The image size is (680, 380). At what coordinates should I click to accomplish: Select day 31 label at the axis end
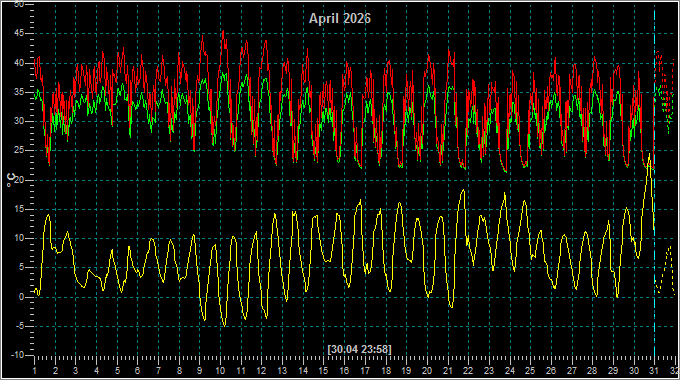[x=654, y=371]
